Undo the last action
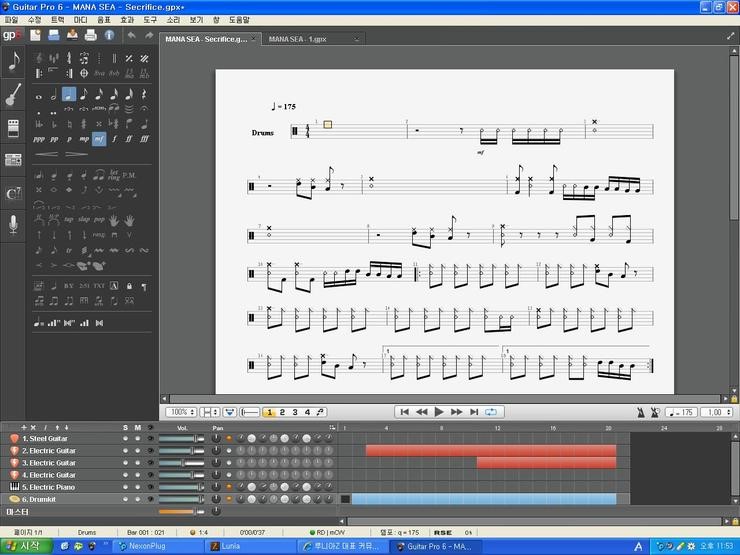This screenshot has height=555, width=740. (x=132, y=35)
